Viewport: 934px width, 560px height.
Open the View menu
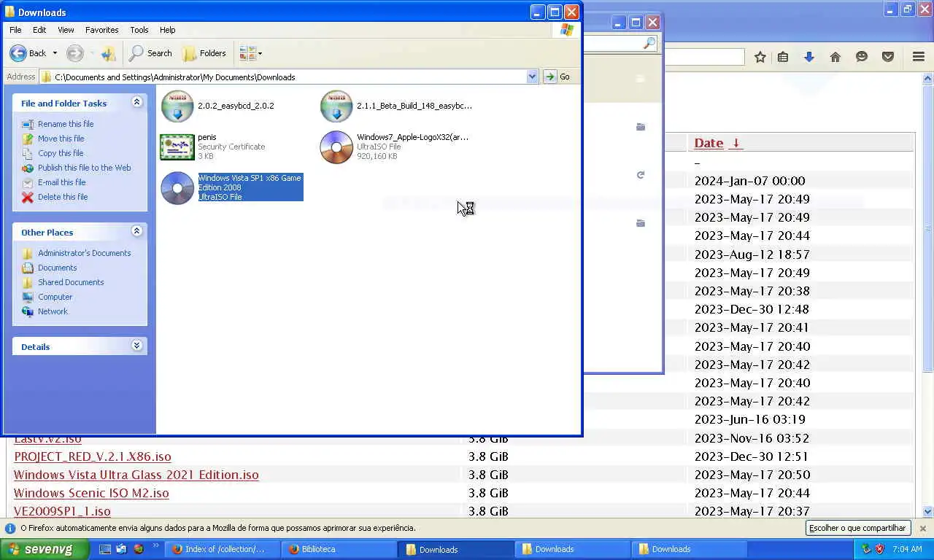(66, 30)
